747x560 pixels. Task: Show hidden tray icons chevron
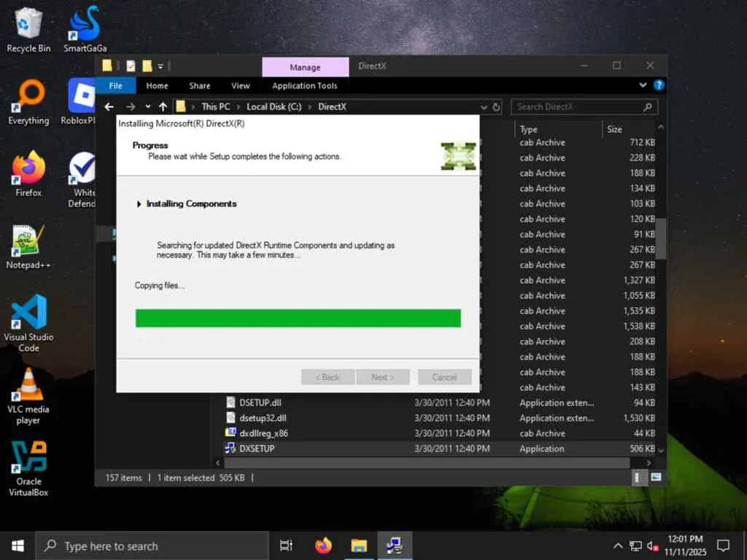point(618,546)
